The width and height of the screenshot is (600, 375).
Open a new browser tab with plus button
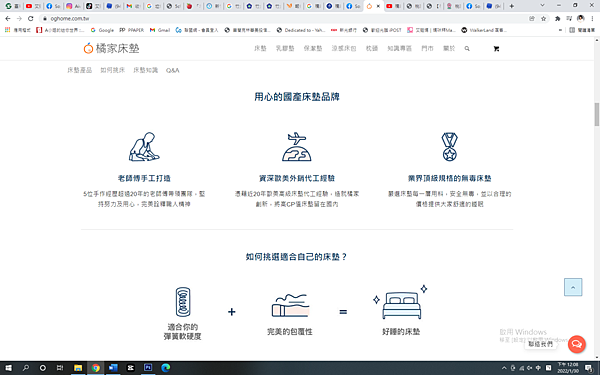(512, 6)
